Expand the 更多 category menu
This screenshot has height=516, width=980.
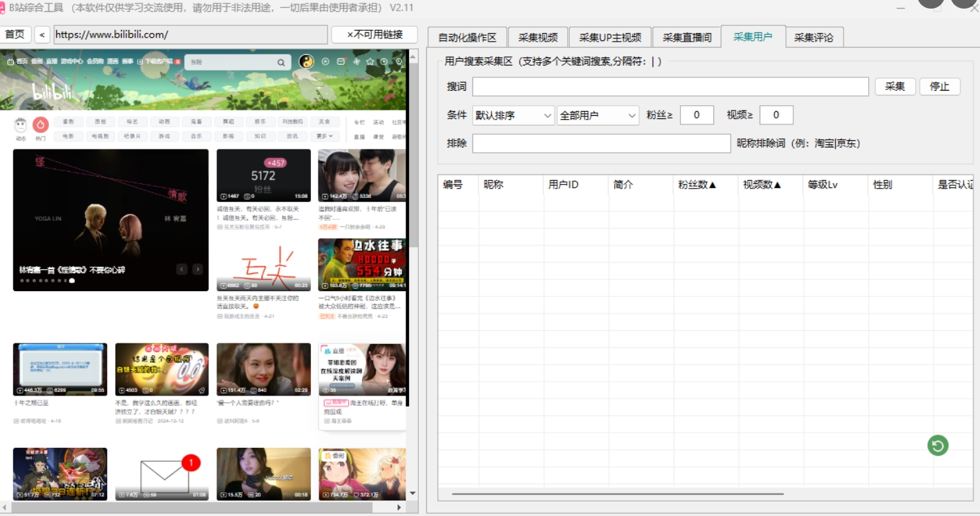[x=324, y=136]
